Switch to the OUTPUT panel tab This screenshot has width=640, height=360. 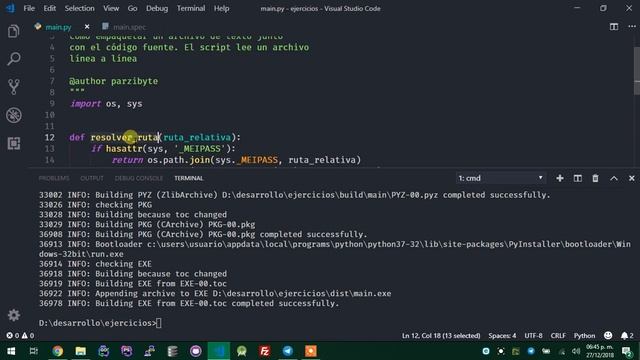pyautogui.click(x=92, y=178)
